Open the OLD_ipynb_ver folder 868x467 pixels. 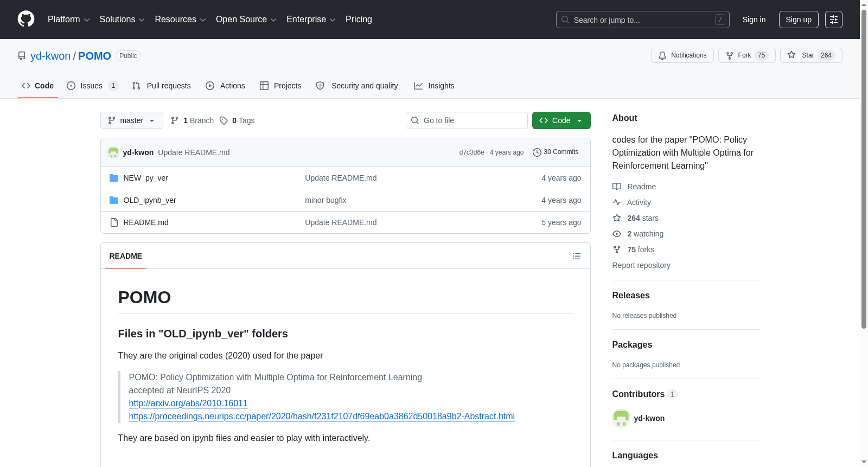150,200
